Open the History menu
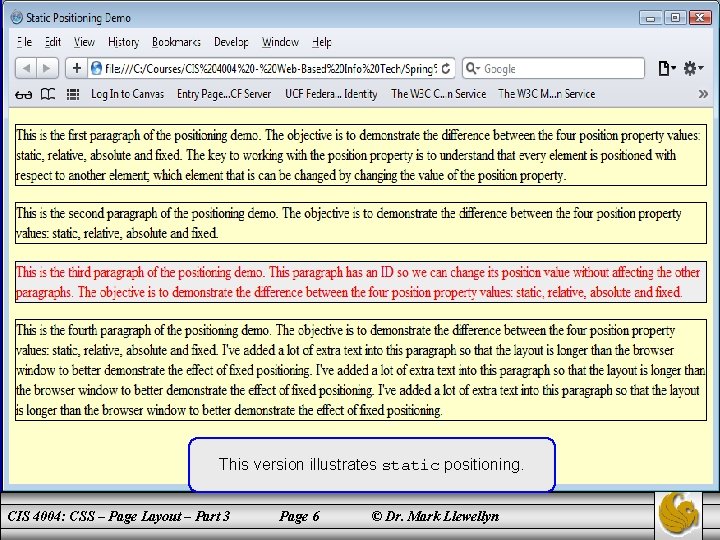This screenshot has height=540, width=720. pos(124,42)
